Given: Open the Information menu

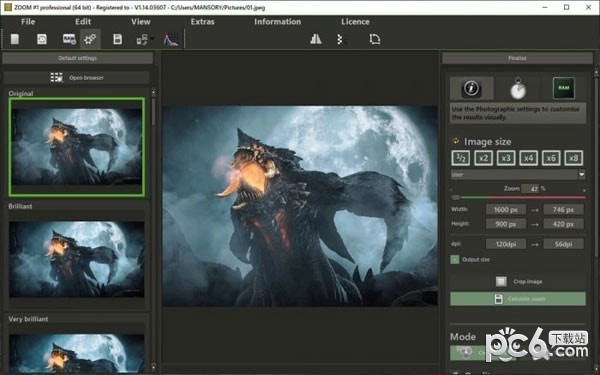Looking at the screenshot, I should [x=277, y=22].
